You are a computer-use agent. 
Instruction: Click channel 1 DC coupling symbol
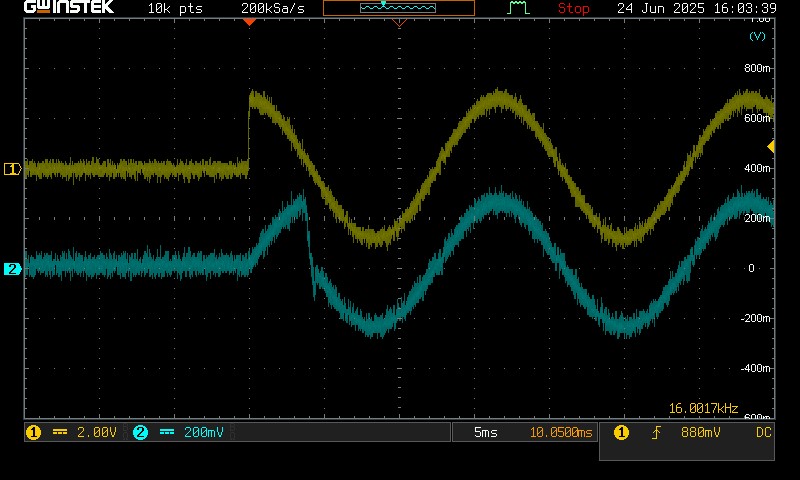click(x=60, y=432)
